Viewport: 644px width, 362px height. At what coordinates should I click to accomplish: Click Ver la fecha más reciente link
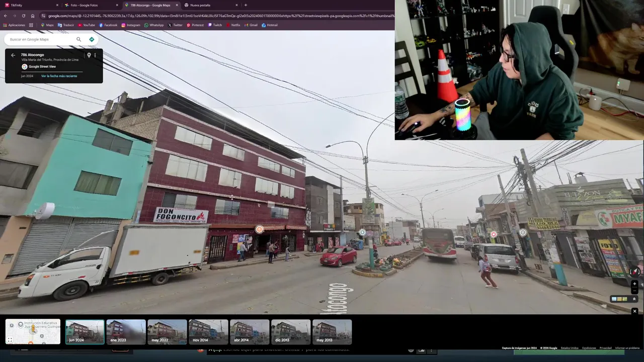tap(59, 76)
